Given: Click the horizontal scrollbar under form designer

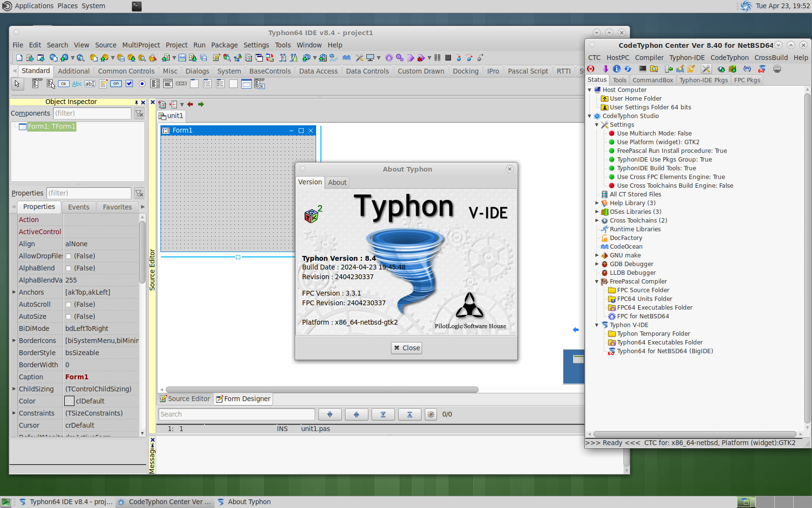Looking at the screenshot, I should click(322, 389).
